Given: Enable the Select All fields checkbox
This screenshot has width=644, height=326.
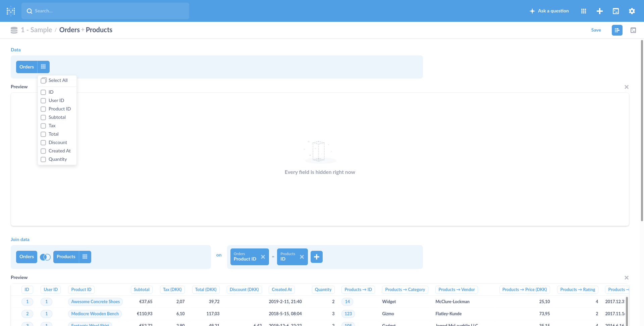Looking at the screenshot, I should pyautogui.click(x=43, y=81).
